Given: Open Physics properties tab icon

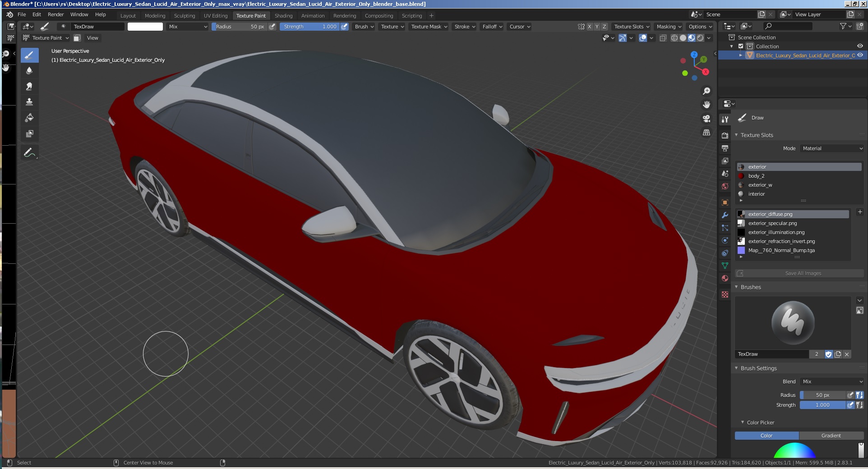Looking at the screenshot, I should click(725, 240).
